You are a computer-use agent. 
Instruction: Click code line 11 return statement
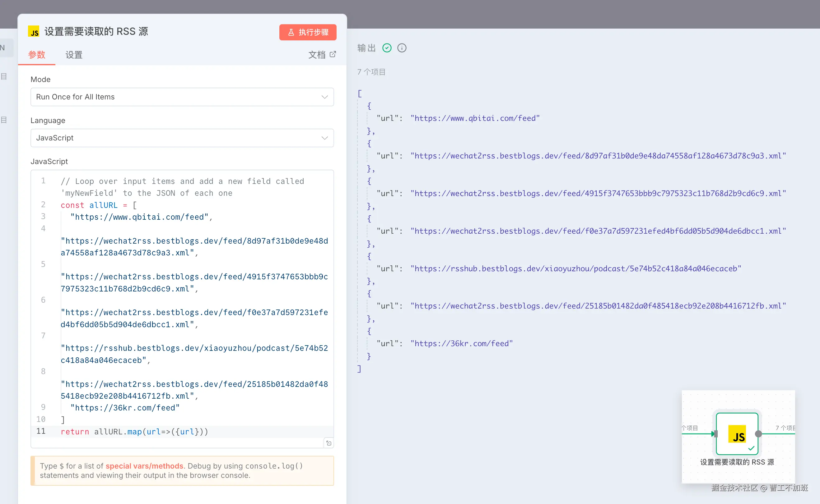click(x=134, y=432)
